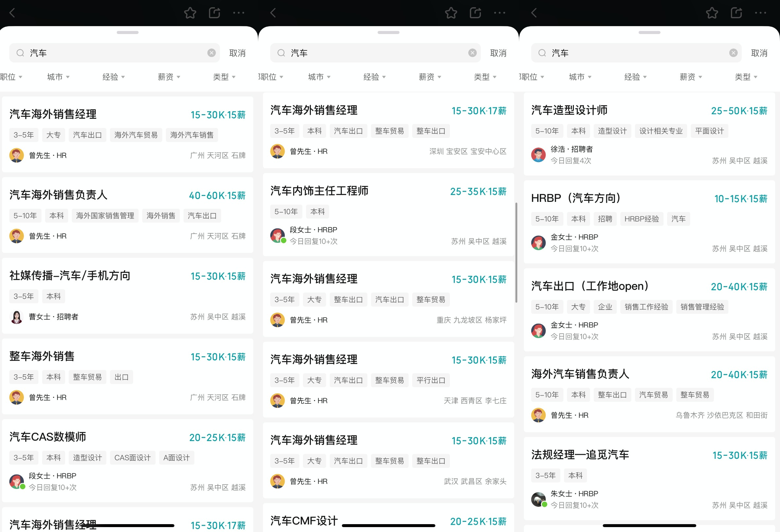The width and height of the screenshot is (780, 532).
Task: Tap the share icon in left panel
Action: [214, 13]
